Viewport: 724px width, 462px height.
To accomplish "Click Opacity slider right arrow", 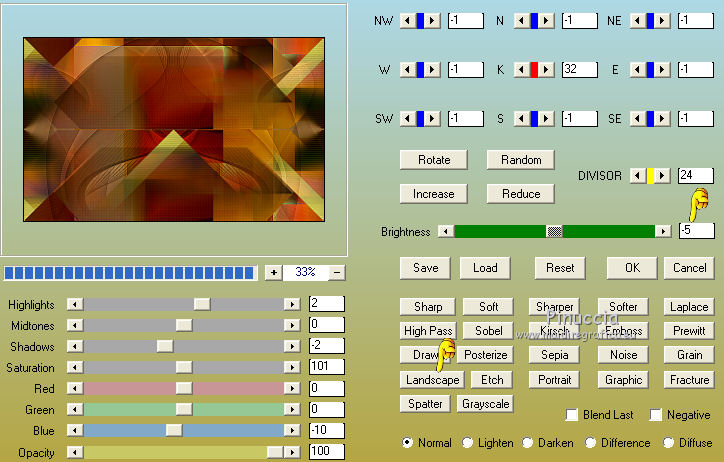I will (292, 452).
